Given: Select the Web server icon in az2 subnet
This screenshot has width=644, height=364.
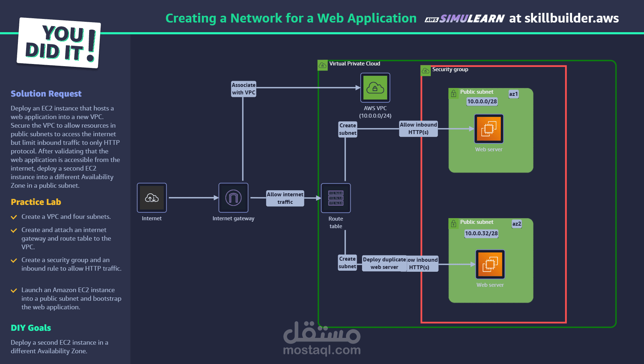Looking at the screenshot, I should click(x=490, y=265).
